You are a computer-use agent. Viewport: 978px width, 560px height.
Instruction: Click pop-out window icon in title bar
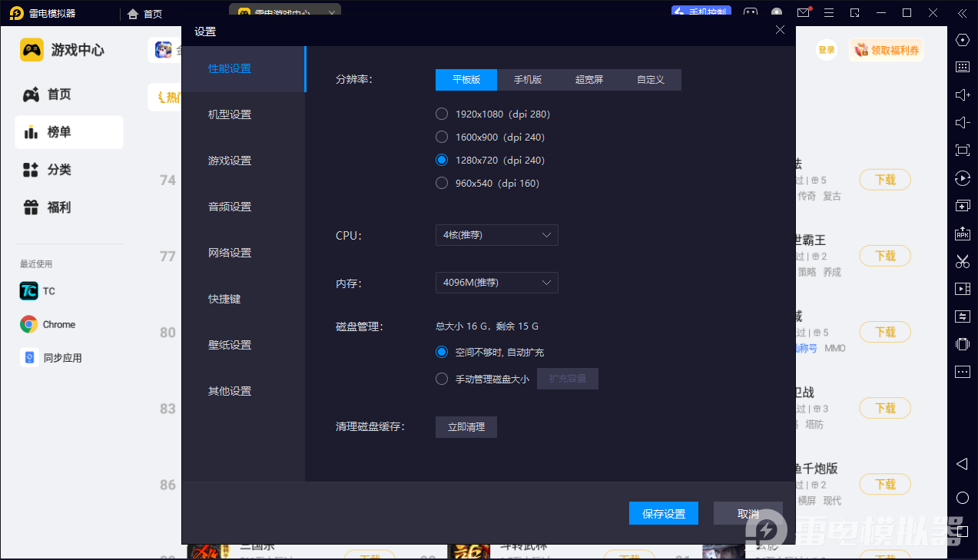click(855, 13)
